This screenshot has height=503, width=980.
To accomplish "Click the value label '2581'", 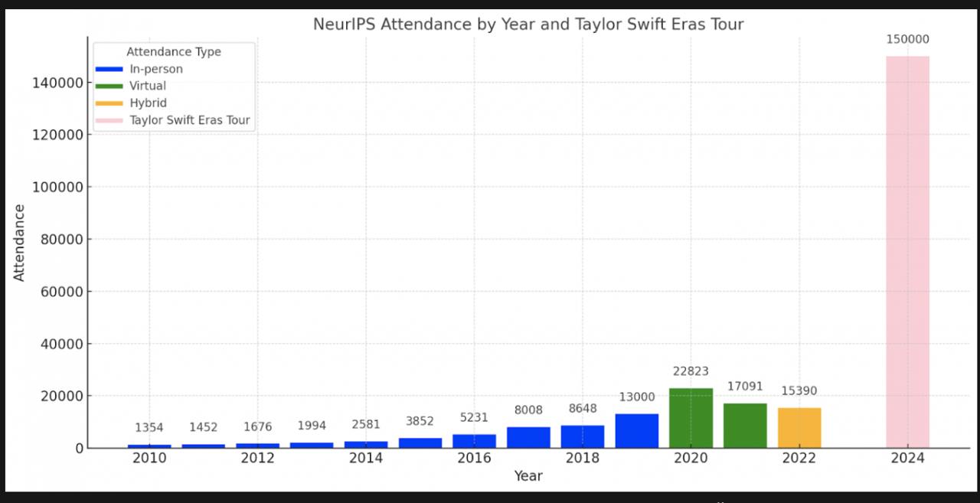I will [366, 425].
